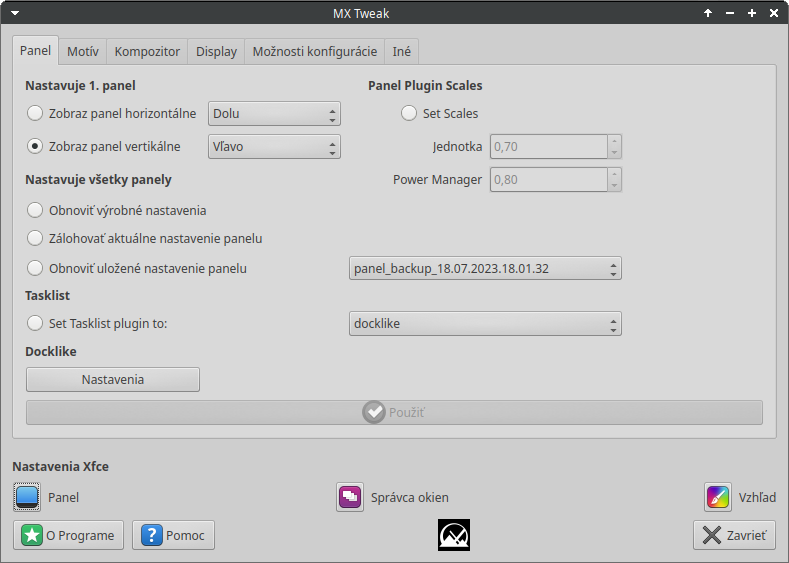Go to Možnosti konfigurácie tab
This screenshot has width=789, height=563.
314,51
